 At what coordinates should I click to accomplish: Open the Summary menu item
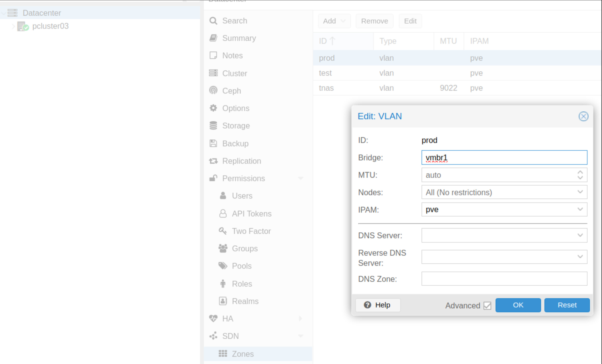tap(239, 38)
